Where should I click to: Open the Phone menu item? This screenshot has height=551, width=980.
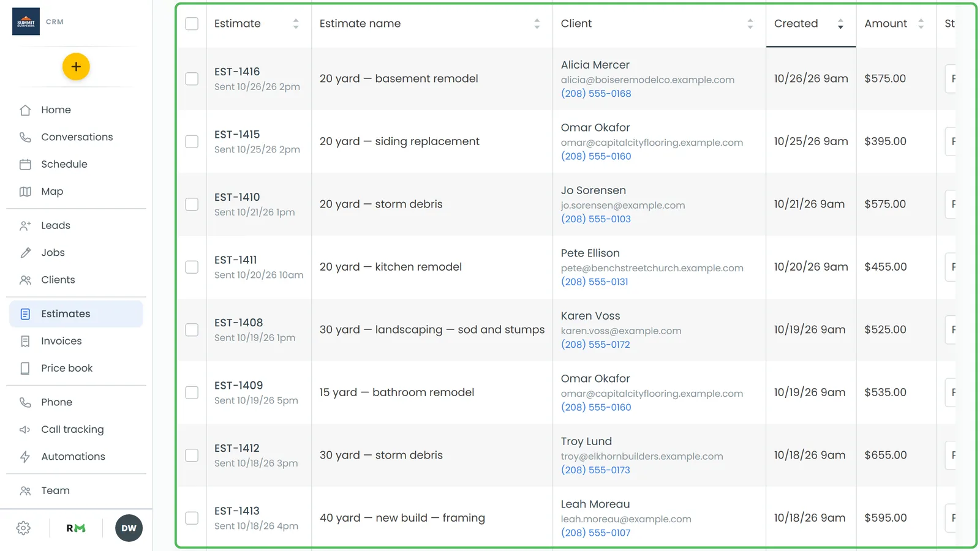(x=76, y=402)
